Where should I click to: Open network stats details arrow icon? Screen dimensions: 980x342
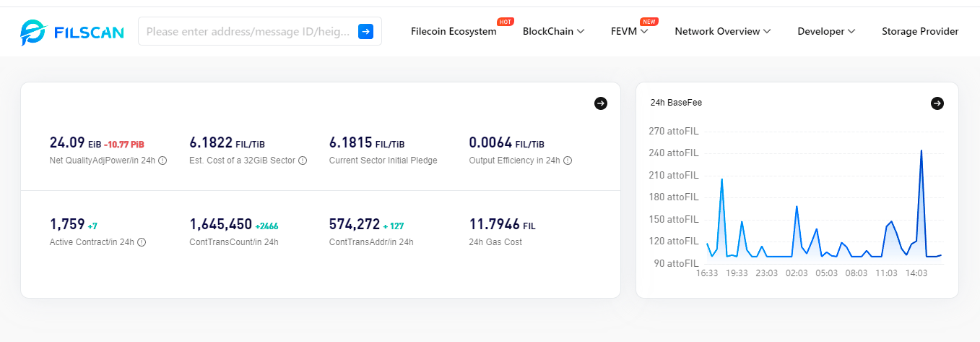click(601, 103)
